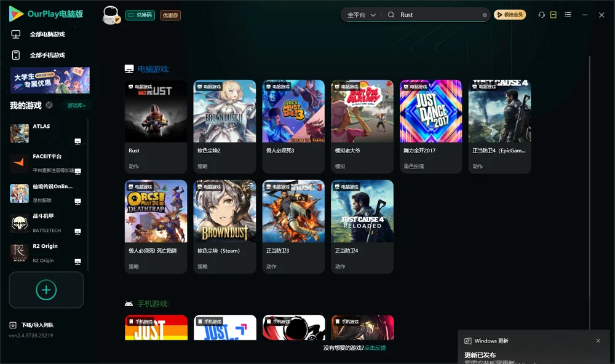Viewport: 615px width, 364px height.
Task: Click the refresh icon next to 我的游戏
Action: pyautogui.click(x=49, y=105)
